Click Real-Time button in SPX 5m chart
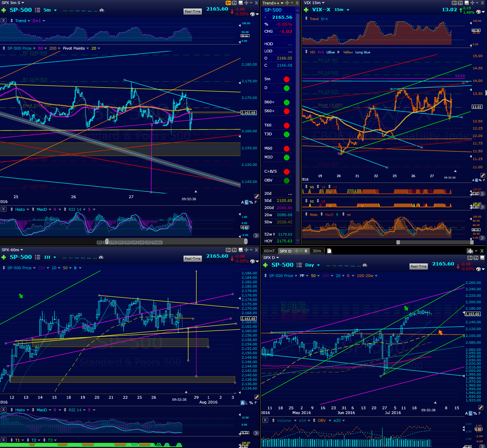The width and height of the screenshot is (487, 448). pyautogui.click(x=193, y=11)
